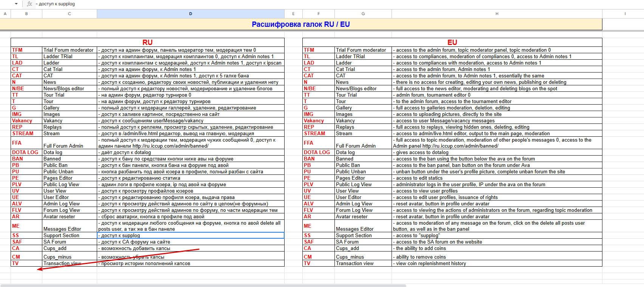Click 'DOTA LOG' code in the RU table
The height and width of the screenshot is (287, 644).
tap(25, 152)
